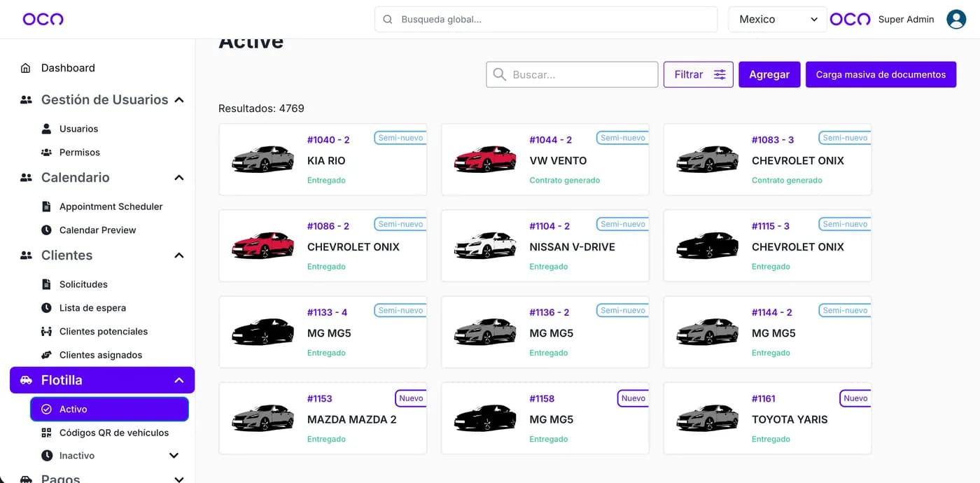980x483 pixels.
Task: Click the QR code icon for vehicle codes
Action: (46, 433)
